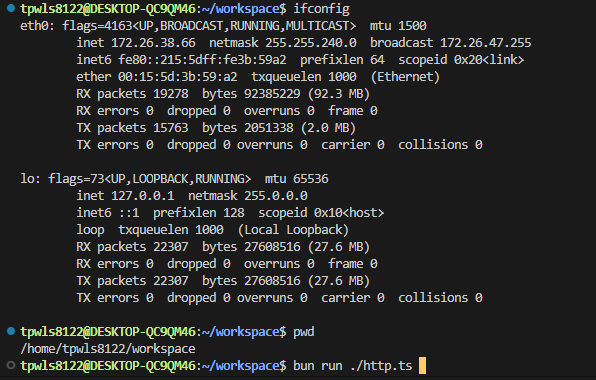Click lo TX packets 22307

171,281
